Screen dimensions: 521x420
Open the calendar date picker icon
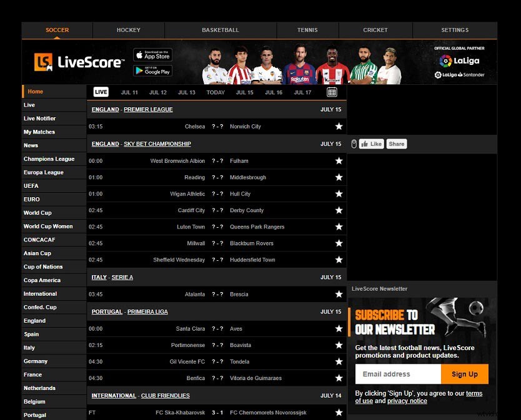tap(332, 92)
